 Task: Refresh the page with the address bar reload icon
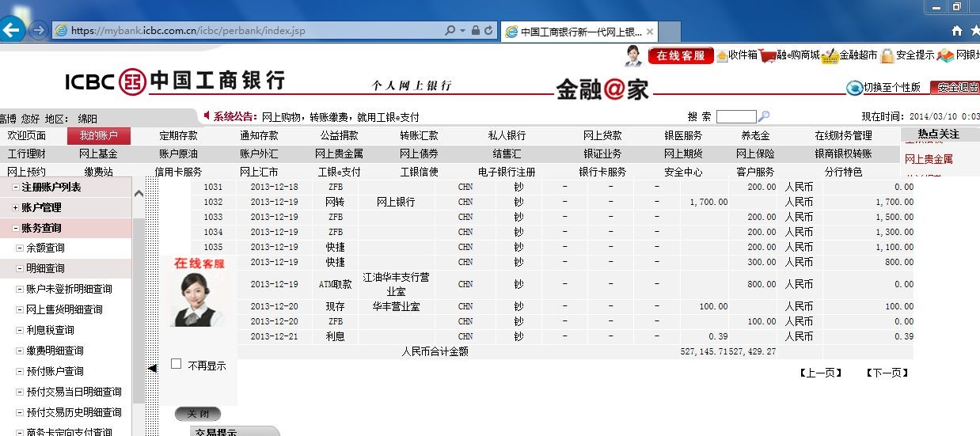click(x=489, y=31)
